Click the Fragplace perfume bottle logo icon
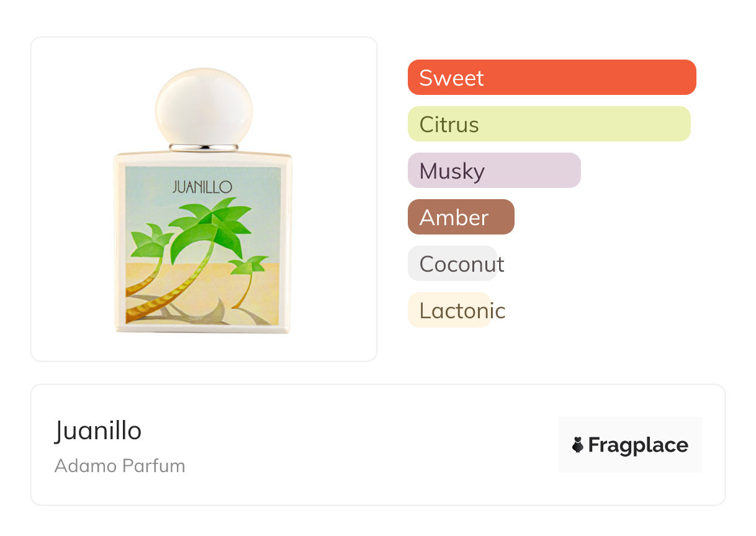Screen dimensions: 756x536 pyautogui.click(x=578, y=445)
